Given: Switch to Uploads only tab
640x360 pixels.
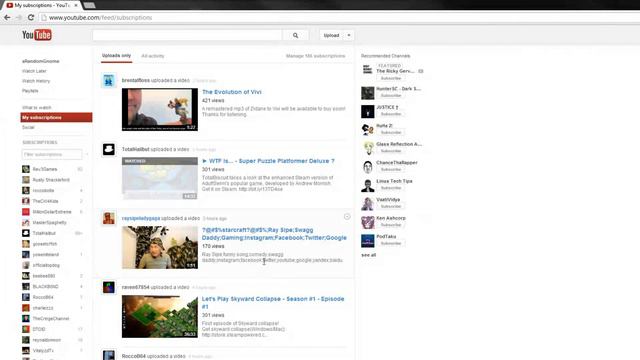Looking at the screenshot, I should click(116, 56).
